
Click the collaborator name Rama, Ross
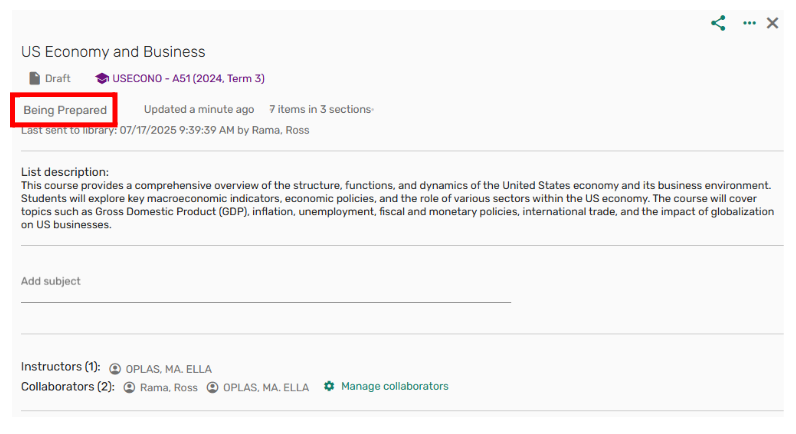[169, 387]
